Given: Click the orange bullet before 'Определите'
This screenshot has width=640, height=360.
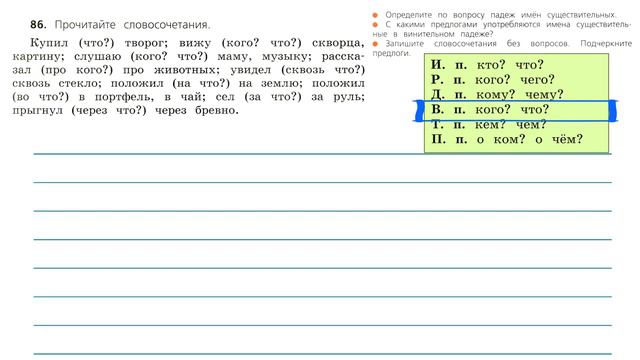Looking at the screenshot, I should (376, 16).
